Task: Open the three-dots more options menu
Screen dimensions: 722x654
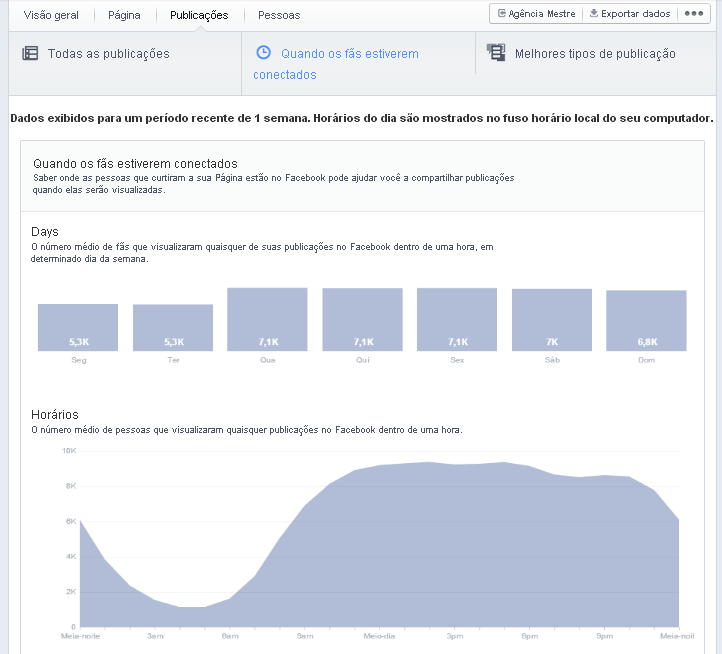Action: click(x=693, y=14)
